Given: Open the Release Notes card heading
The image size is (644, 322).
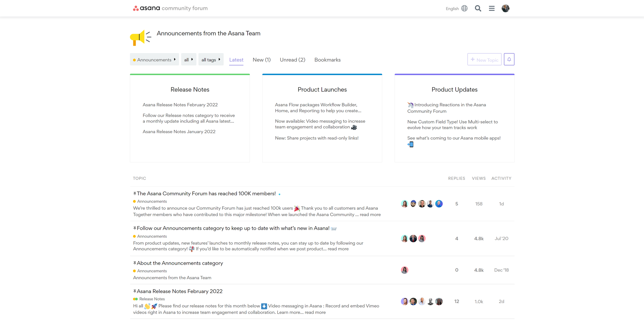Looking at the screenshot, I should point(190,89).
